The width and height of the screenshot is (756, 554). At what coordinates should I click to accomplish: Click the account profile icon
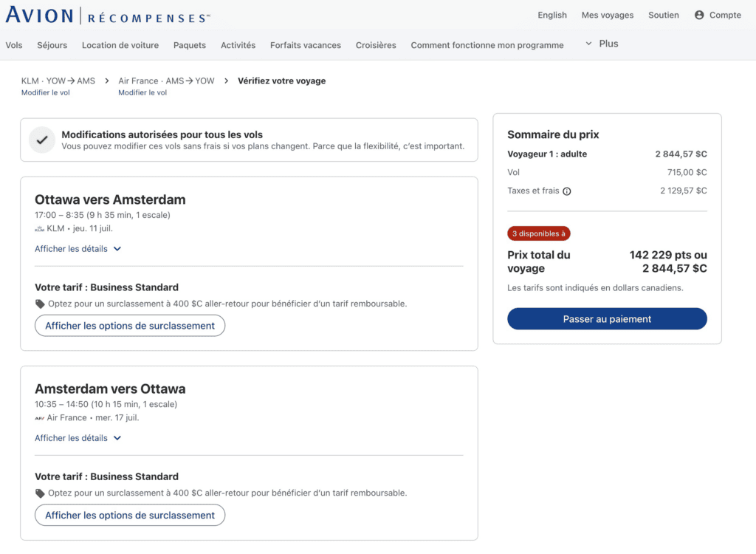[x=699, y=15]
